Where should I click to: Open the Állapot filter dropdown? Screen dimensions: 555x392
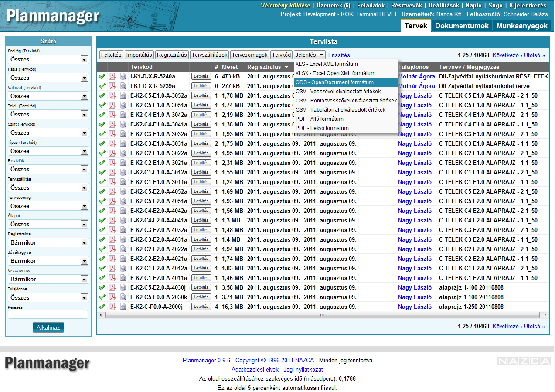coord(84,224)
